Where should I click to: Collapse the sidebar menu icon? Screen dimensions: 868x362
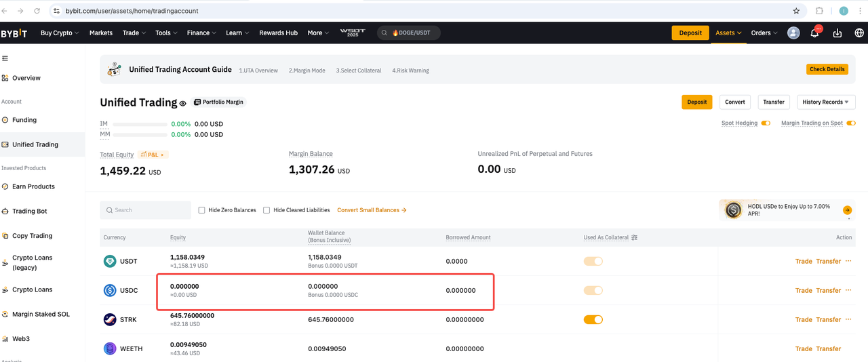(5, 59)
